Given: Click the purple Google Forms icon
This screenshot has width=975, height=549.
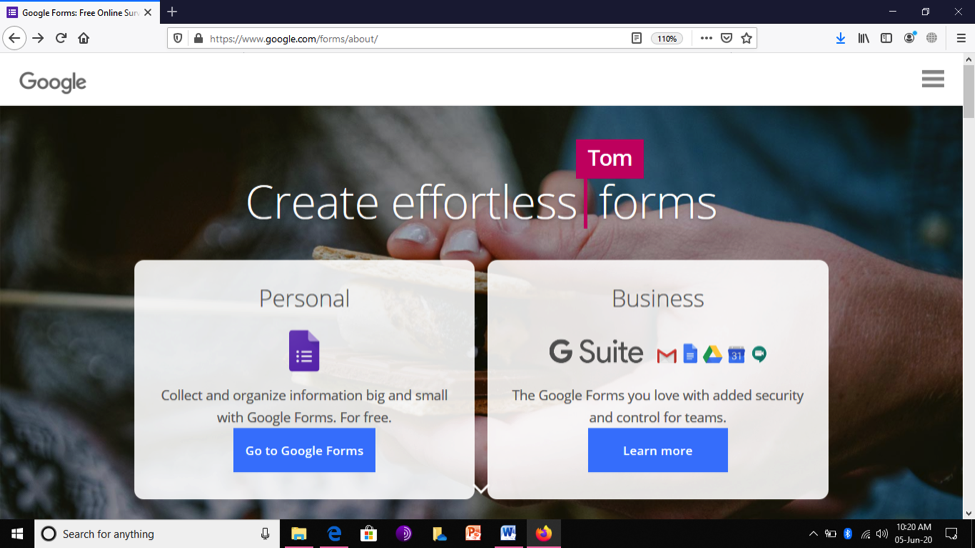Looking at the screenshot, I should (x=304, y=351).
